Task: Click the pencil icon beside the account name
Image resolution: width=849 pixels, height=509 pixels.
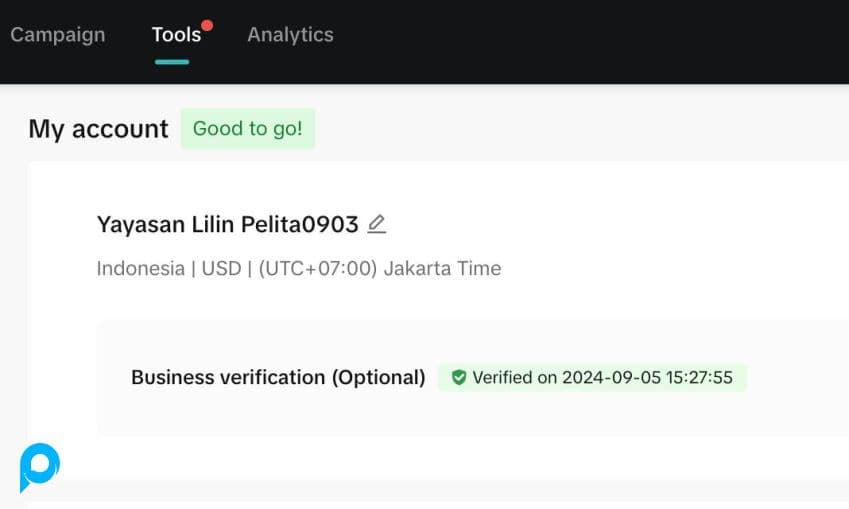Action: coord(376,225)
